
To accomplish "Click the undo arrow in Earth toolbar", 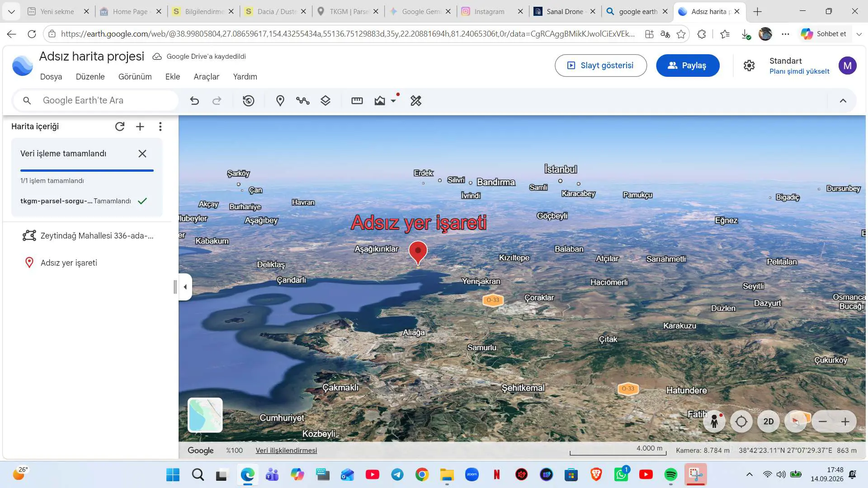I will [194, 101].
